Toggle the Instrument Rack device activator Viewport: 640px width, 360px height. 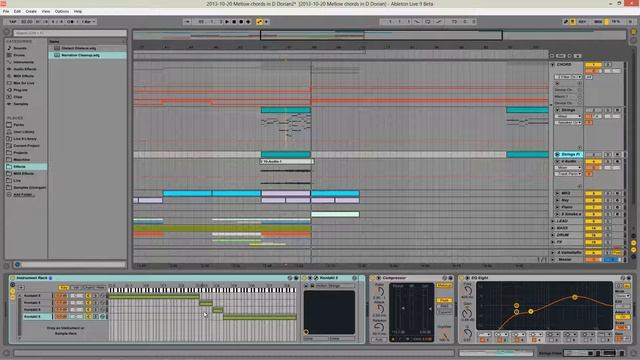click(x=13, y=278)
